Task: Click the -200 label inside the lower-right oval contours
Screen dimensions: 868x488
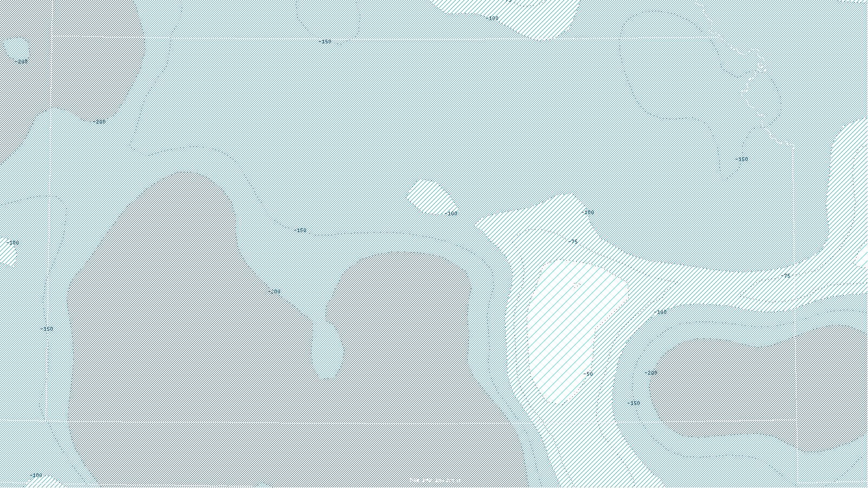Action: coord(651,373)
